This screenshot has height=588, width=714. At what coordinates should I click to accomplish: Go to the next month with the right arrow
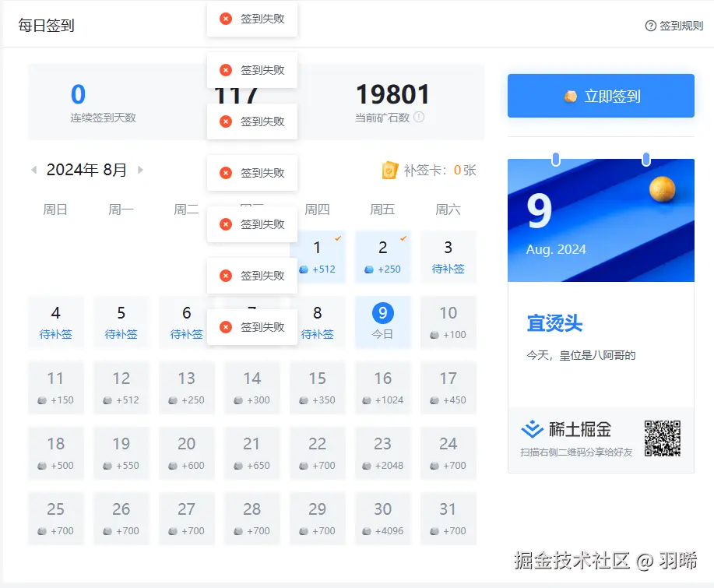(142, 169)
